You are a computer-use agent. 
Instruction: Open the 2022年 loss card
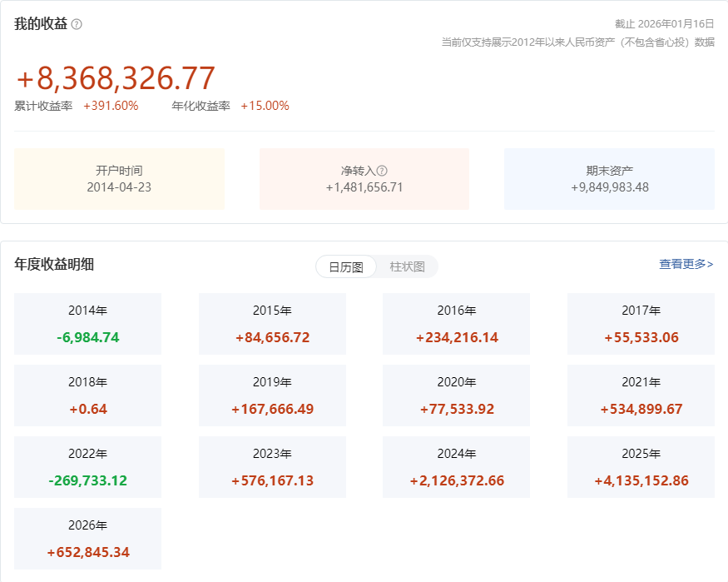[x=87, y=467]
